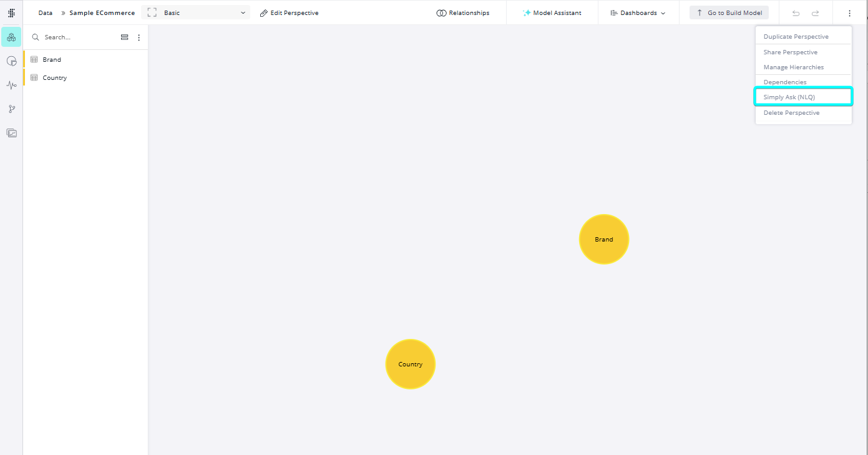Image resolution: width=868 pixels, height=455 pixels.
Task: Click Edit Perspective button
Action: (289, 13)
